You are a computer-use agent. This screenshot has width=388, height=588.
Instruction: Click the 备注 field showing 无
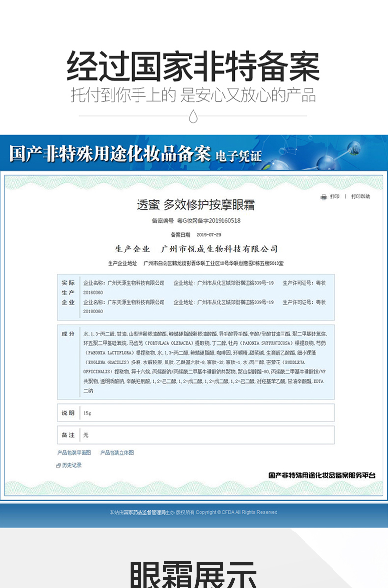tap(195, 435)
